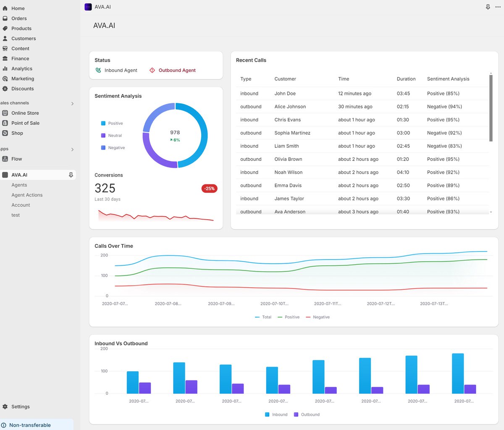Image resolution: width=504 pixels, height=430 pixels.
Task: Click the John Doe customer cell
Action: (285, 94)
